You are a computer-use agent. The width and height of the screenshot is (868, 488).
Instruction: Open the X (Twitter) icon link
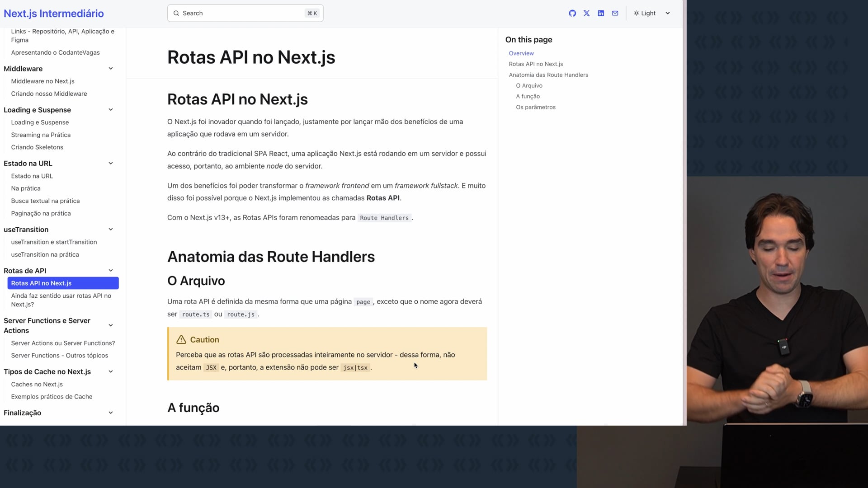tap(586, 13)
